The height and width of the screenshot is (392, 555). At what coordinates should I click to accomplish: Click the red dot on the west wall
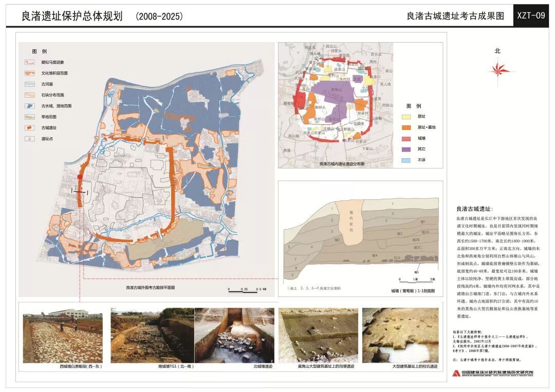[80, 177]
